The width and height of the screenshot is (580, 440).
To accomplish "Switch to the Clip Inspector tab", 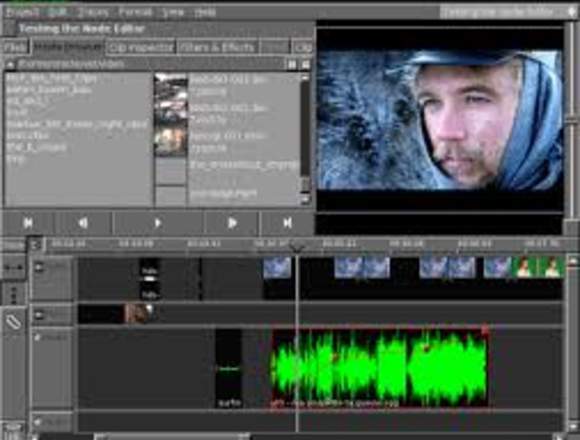I will (x=141, y=48).
